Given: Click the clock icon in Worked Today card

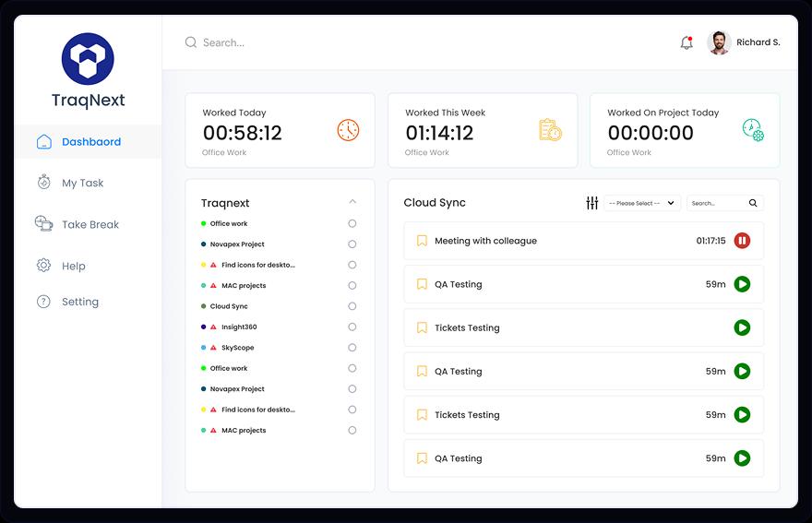Looking at the screenshot, I should click(348, 130).
